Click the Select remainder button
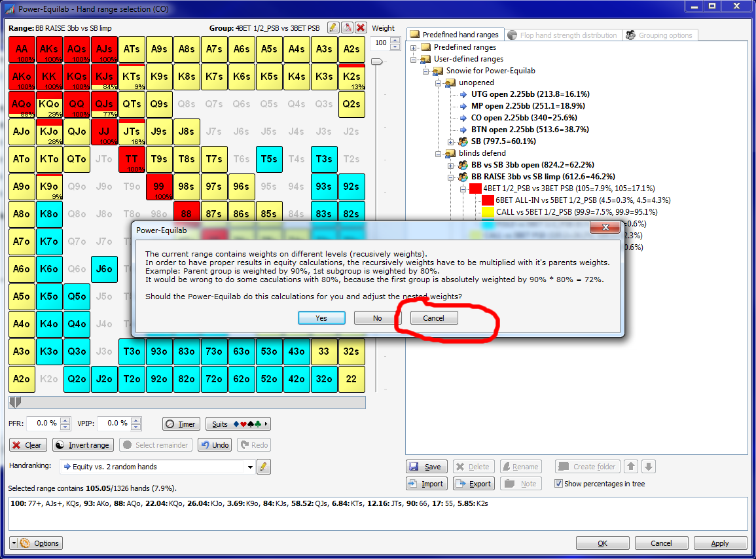Screen dimensions: 756x559 coord(156,444)
